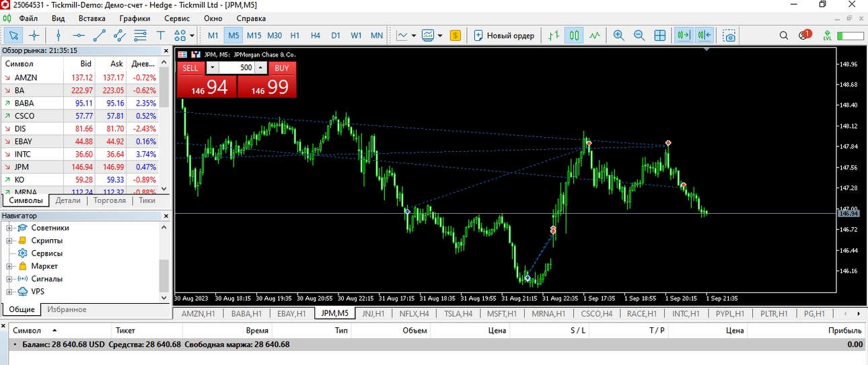Open the search magnifier icon

(784, 35)
